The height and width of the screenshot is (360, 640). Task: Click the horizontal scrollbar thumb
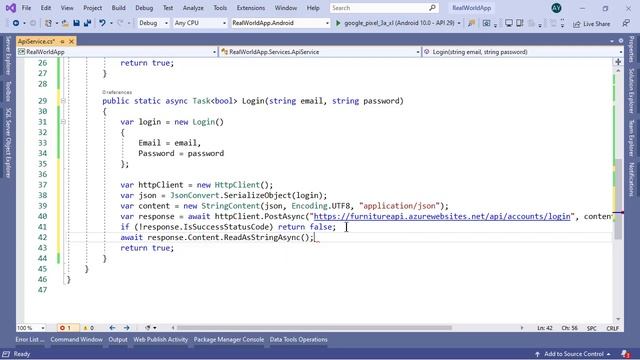pos(314,327)
